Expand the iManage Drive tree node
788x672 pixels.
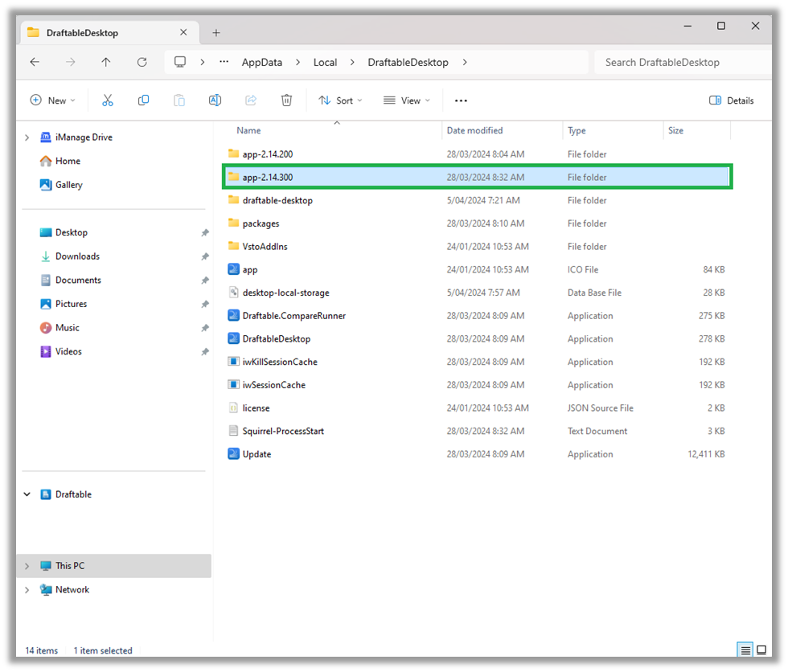[27, 137]
